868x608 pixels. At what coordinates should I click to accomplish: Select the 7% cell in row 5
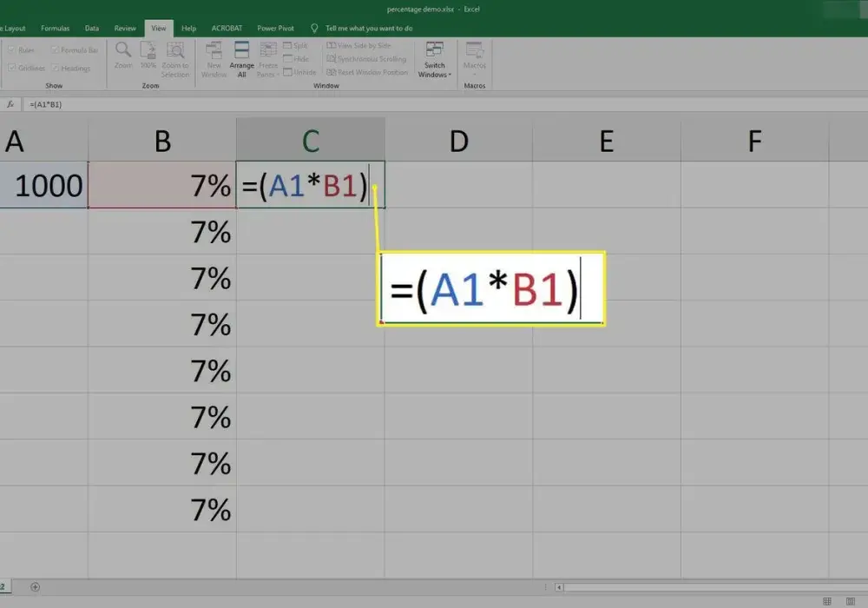[162, 371]
